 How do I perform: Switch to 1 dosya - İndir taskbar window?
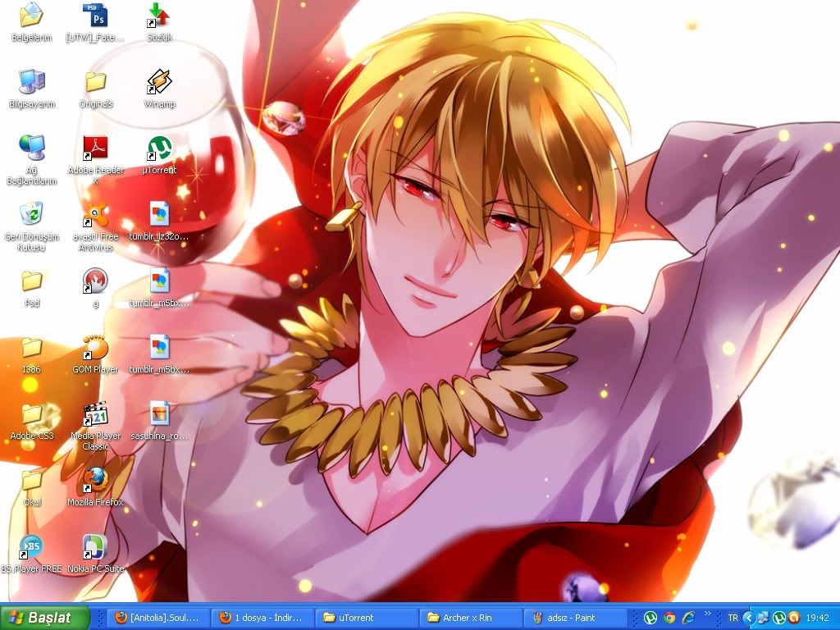[x=262, y=618]
